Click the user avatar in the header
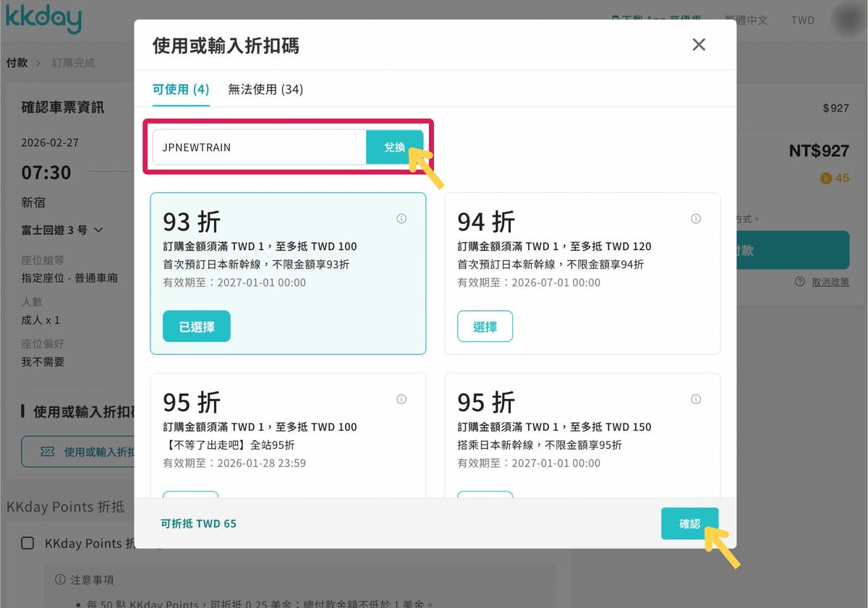 click(848, 20)
